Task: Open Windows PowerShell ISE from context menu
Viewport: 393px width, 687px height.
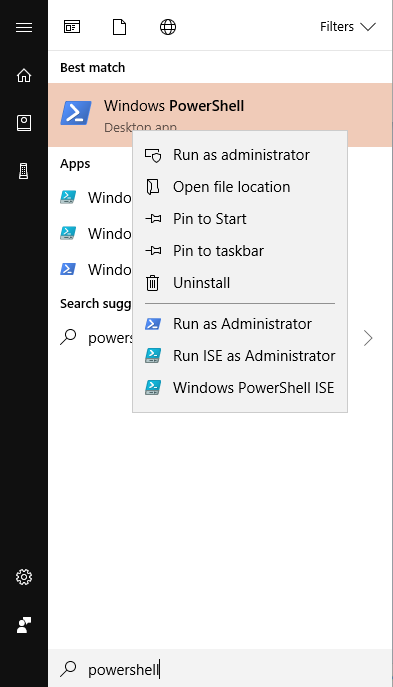Action: [240, 388]
